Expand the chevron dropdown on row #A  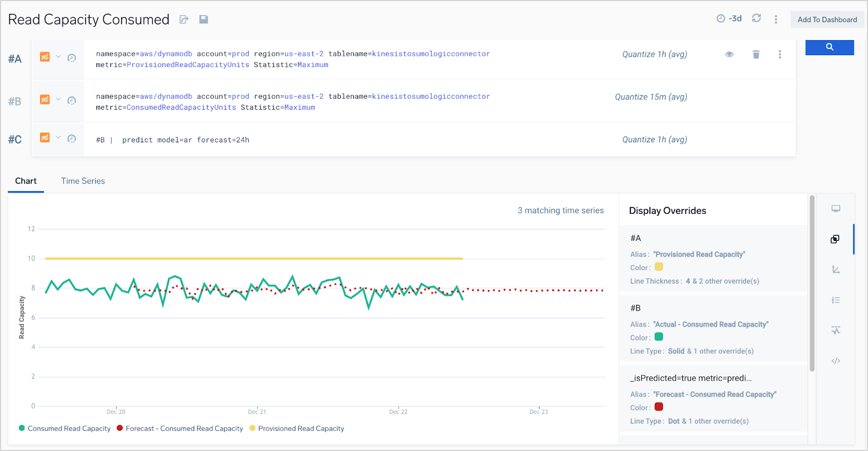58,57
